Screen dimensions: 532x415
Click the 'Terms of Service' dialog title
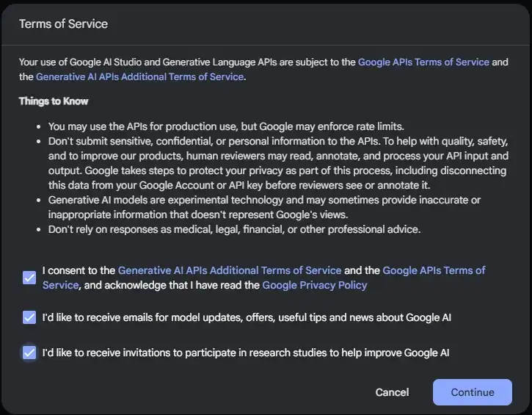coord(63,24)
